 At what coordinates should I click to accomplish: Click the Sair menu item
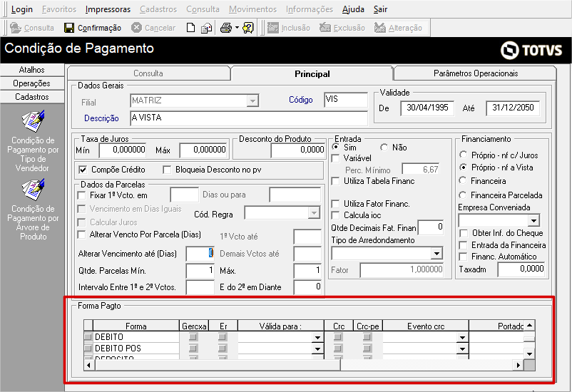[380, 9]
